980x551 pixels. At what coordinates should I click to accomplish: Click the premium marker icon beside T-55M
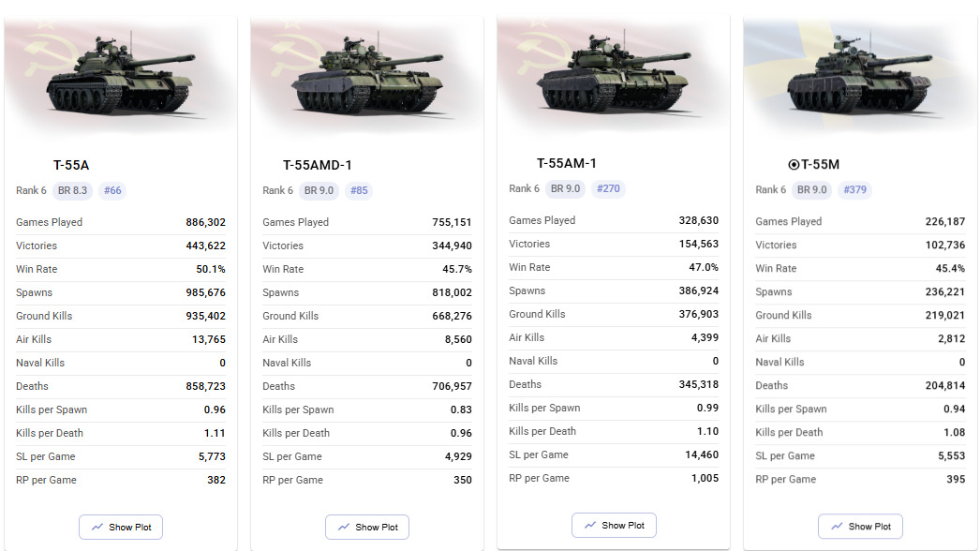pyautogui.click(x=794, y=165)
